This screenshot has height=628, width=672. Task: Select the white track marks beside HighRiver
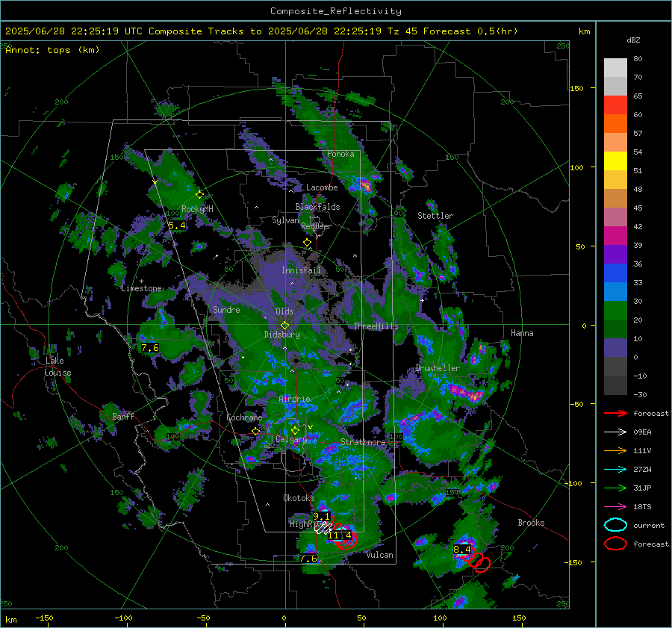tap(323, 528)
